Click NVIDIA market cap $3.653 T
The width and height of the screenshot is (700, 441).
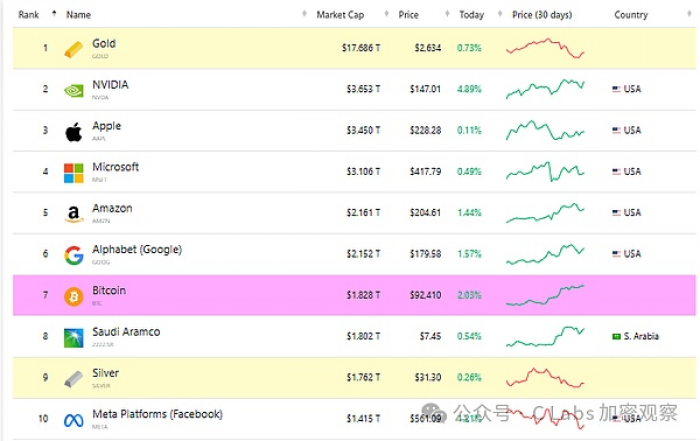pos(363,89)
